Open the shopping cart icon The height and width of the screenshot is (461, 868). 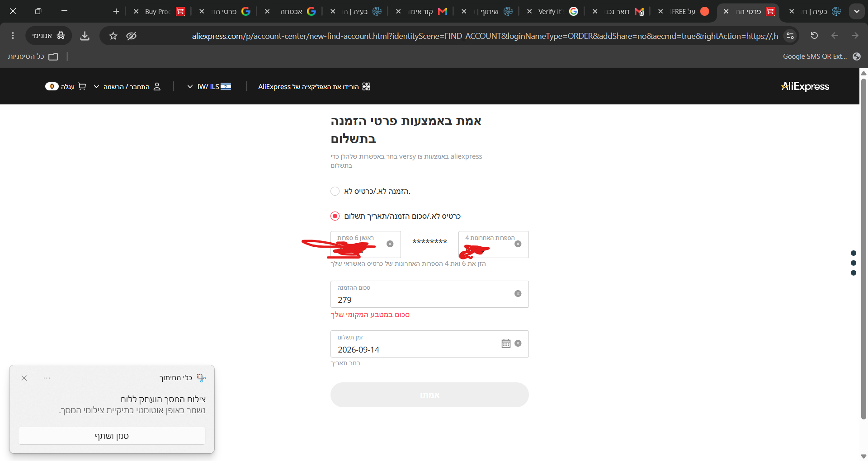pos(82,86)
